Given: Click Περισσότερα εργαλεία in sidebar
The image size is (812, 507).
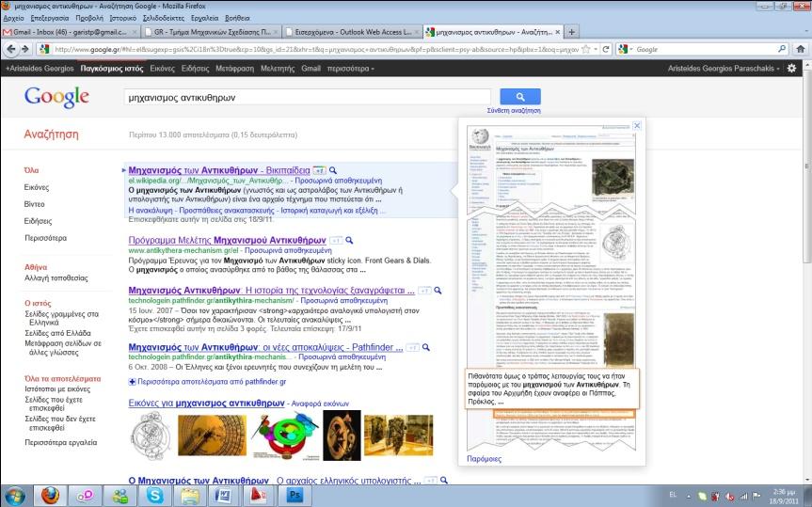Looking at the screenshot, I should coord(60,443).
